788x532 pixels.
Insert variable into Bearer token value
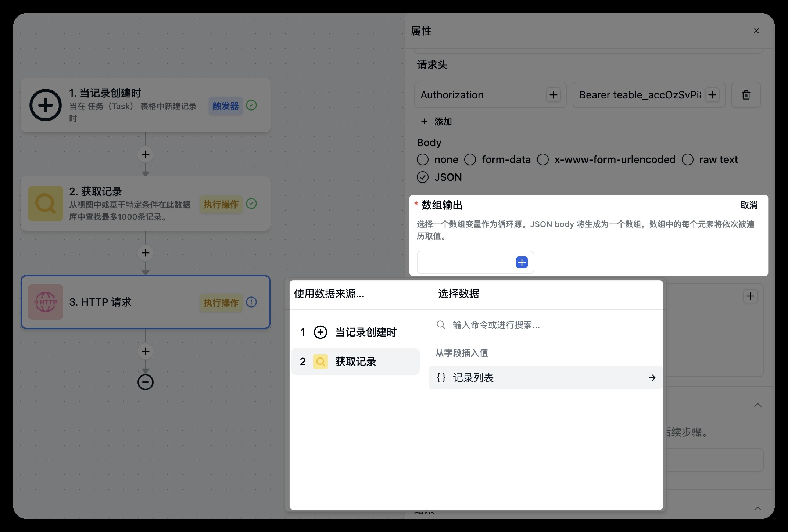[x=712, y=95]
